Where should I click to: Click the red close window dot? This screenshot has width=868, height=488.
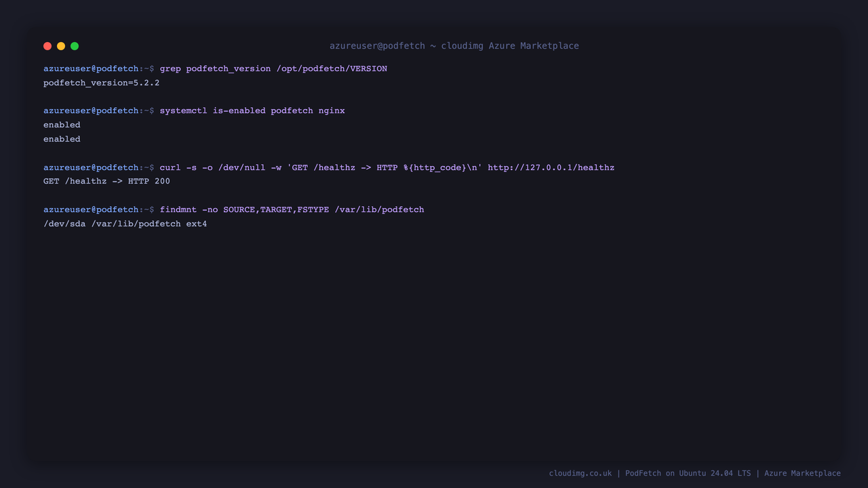point(47,46)
